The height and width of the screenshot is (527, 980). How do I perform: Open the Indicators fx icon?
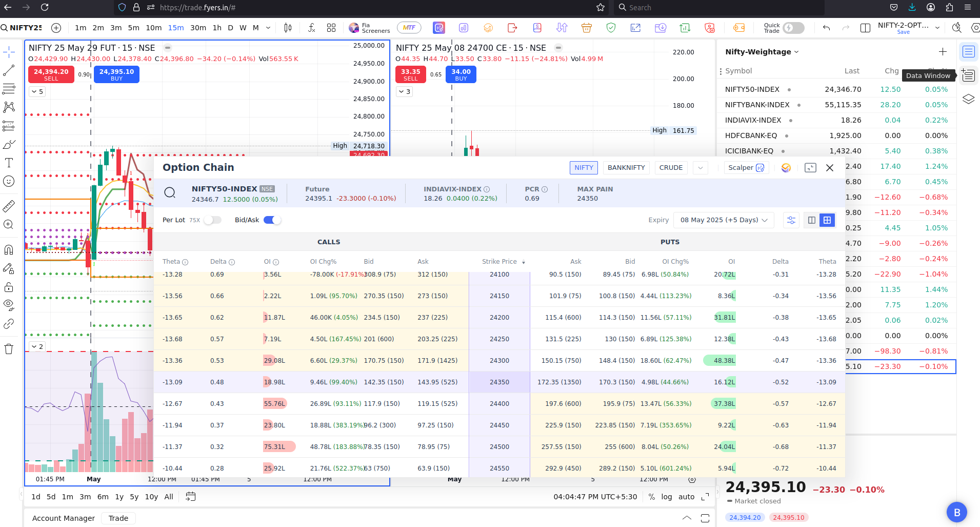[x=311, y=28]
